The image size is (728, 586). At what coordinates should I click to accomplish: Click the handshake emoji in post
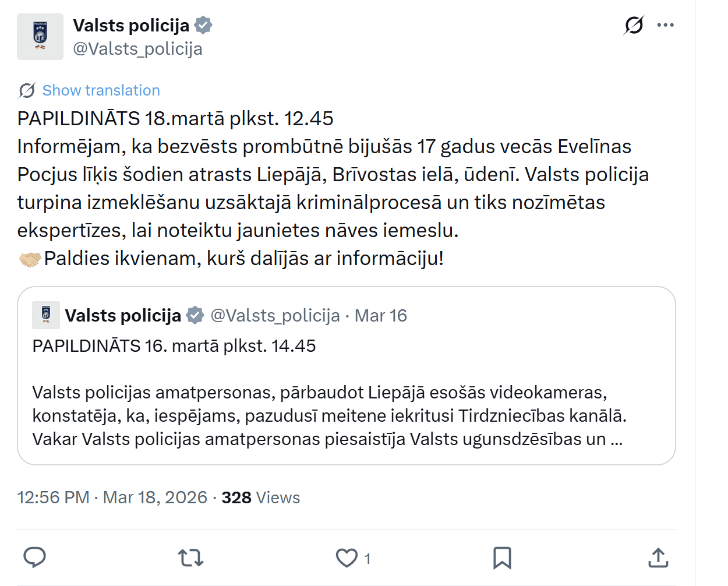coord(30,259)
